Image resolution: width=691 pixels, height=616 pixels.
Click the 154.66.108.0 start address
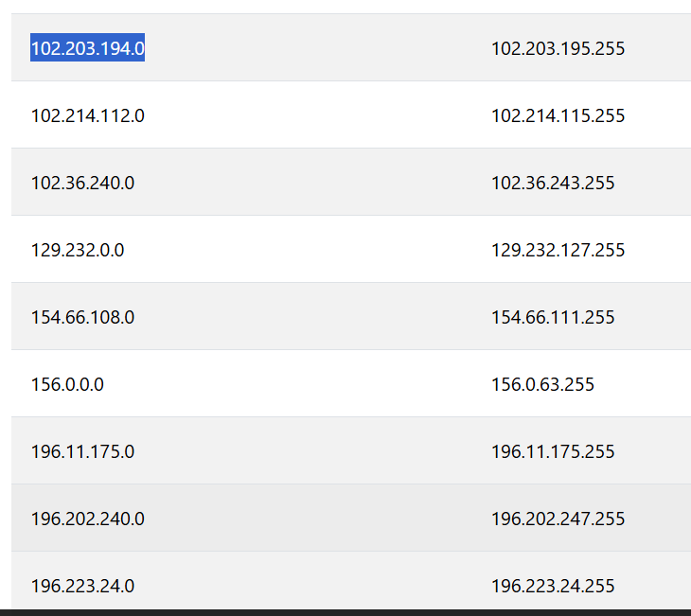(x=82, y=317)
